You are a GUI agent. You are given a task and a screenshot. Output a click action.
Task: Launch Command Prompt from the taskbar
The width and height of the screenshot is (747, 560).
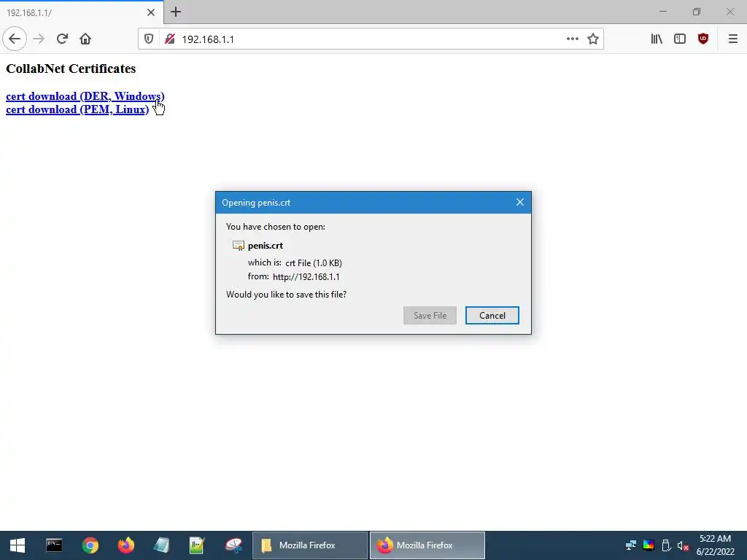[54, 545]
